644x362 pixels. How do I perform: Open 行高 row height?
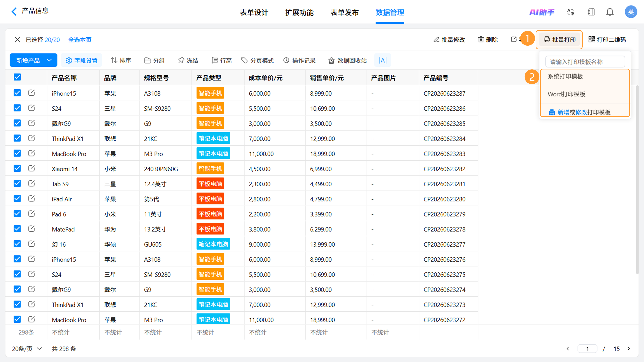[x=222, y=61]
